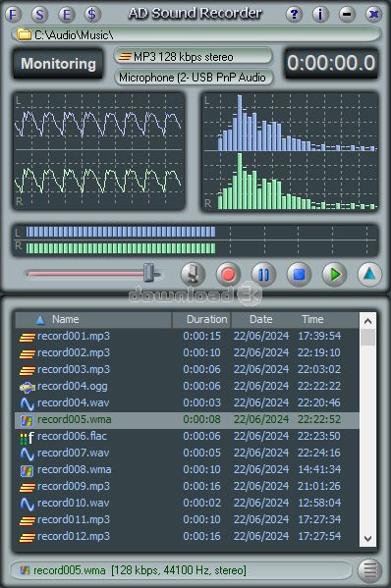Open the F round menu button
This screenshot has height=588, width=391.
pyautogui.click(x=13, y=15)
